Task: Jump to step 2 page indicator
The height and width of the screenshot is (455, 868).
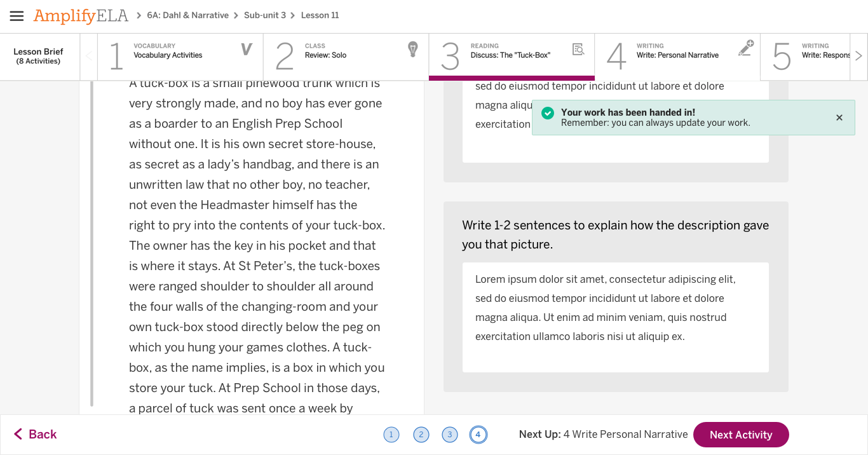Action: [421, 435]
